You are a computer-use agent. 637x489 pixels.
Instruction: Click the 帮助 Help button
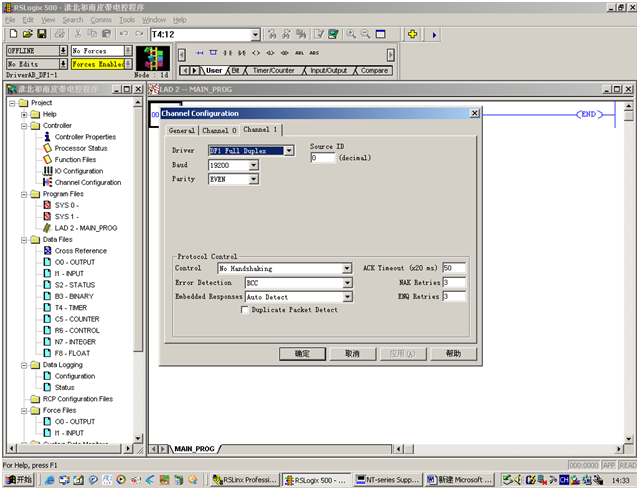point(453,354)
